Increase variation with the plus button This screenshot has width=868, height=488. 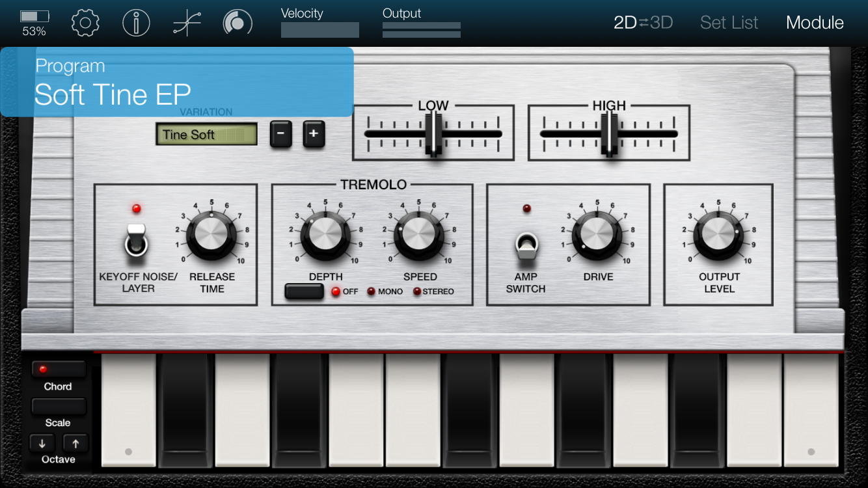tap(314, 134)
